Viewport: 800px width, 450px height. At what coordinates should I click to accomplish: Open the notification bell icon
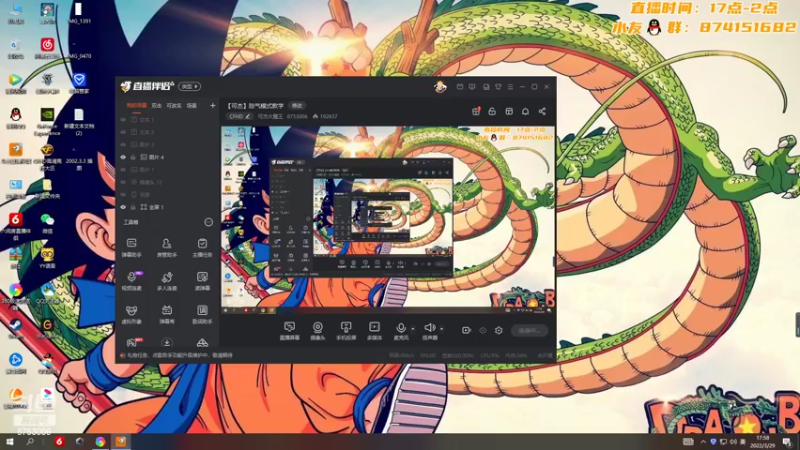pos(525,111)
